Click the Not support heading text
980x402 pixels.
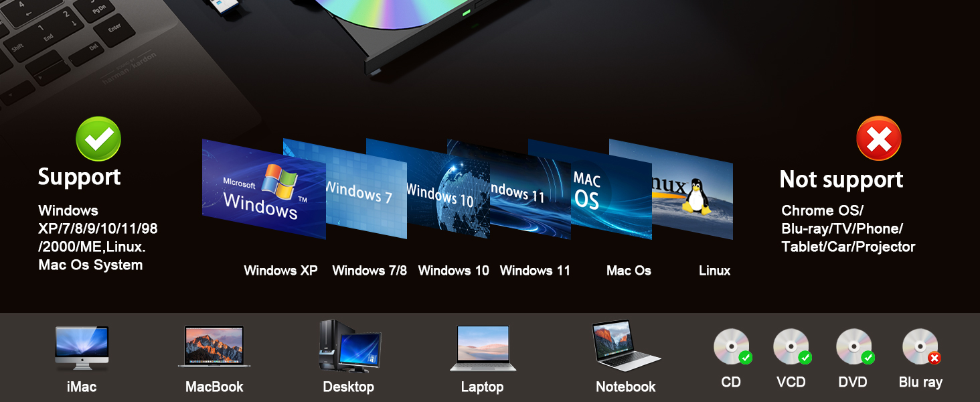(841, 180)
